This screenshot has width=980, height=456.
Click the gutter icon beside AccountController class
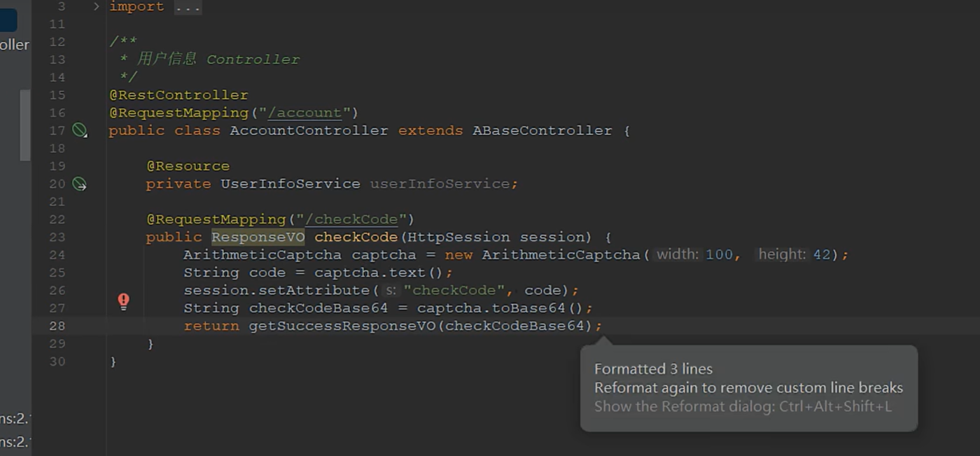click(x=80, y=130)
